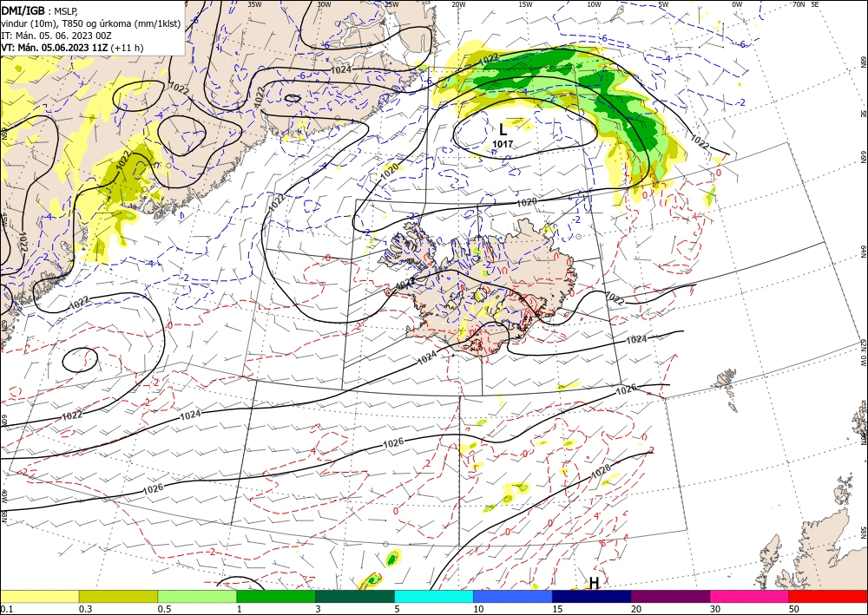
Task: Click the '70N' latitude label
Action: 799,4
